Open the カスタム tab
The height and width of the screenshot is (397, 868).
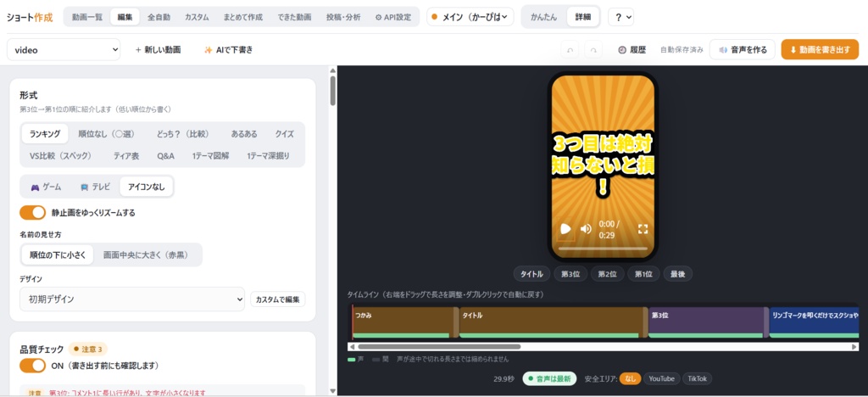click(x=197, y=17)
